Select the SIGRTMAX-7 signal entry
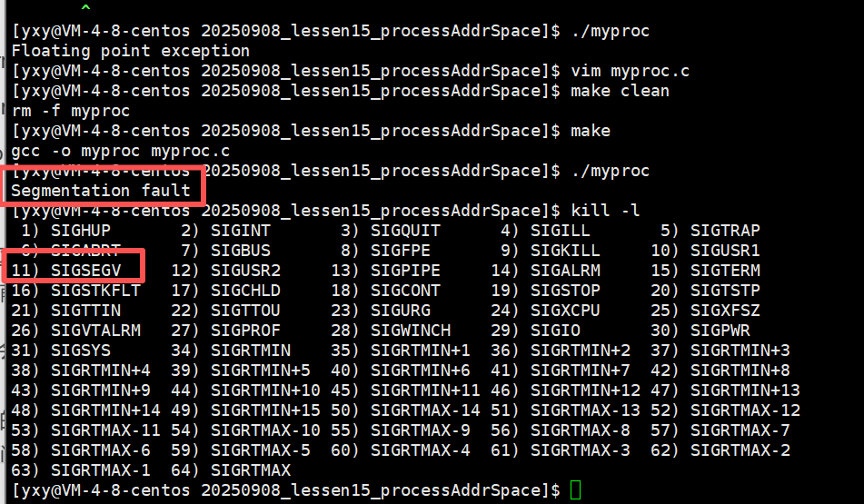Screen dimensions: 864x504 point(720,430)
